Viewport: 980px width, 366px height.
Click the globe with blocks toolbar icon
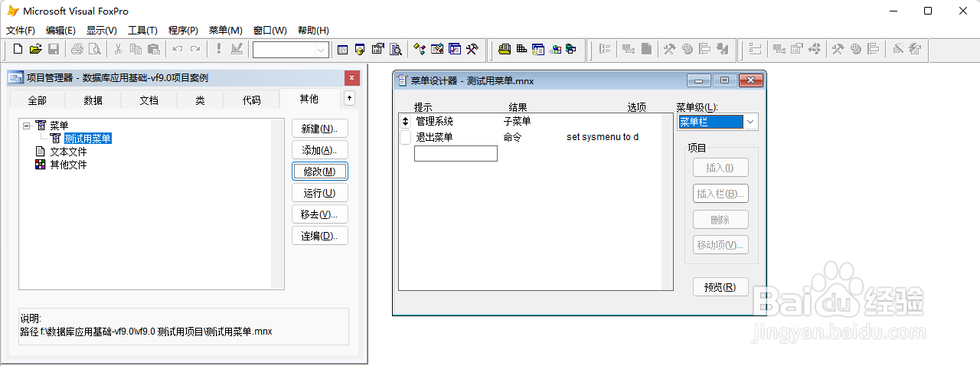(x=556, y=49)
